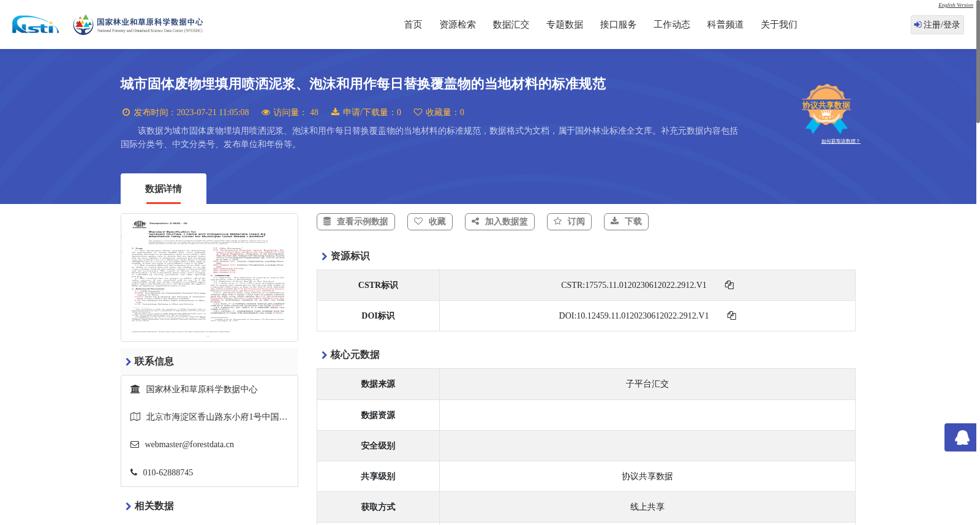Open the 首页 menu item
980x525 pixels.
pyautogui.click(x=413, y=25)
